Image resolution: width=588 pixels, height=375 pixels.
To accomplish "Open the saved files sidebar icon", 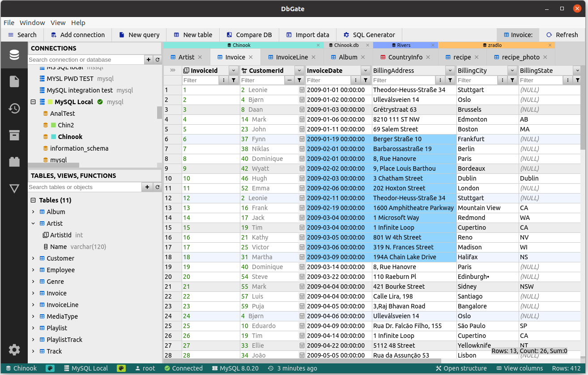I will pyautogui.click(x=14, y=81).
